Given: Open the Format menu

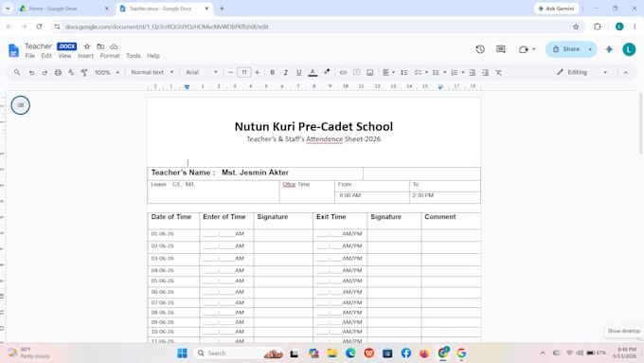Looking at the screenshot, I should 110,56.
